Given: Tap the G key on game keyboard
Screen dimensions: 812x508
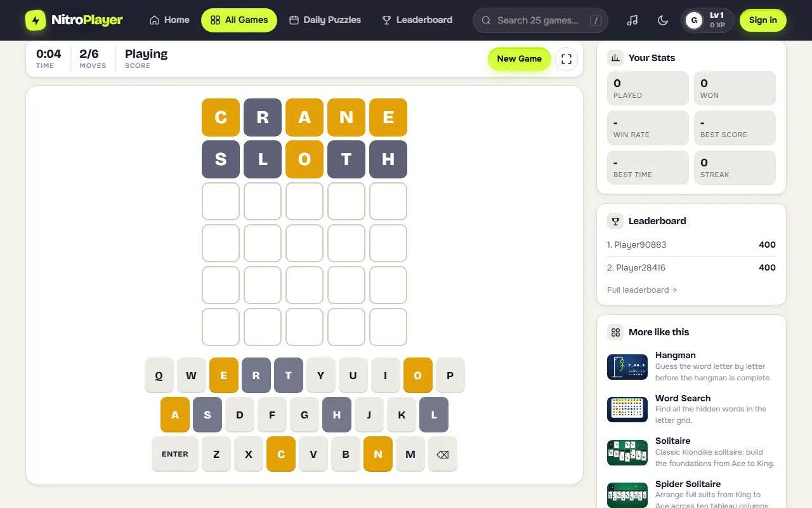Looking at the screenshot, I should (x=304, y=415).
